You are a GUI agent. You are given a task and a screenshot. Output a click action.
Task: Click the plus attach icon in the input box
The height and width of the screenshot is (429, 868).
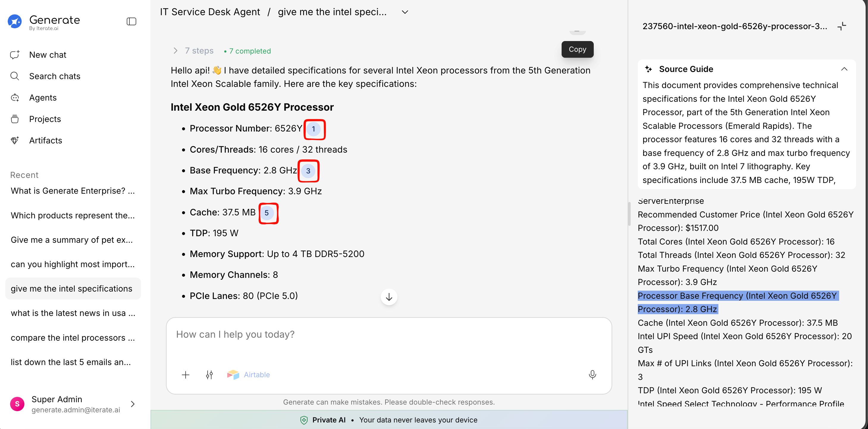[185, 375]
